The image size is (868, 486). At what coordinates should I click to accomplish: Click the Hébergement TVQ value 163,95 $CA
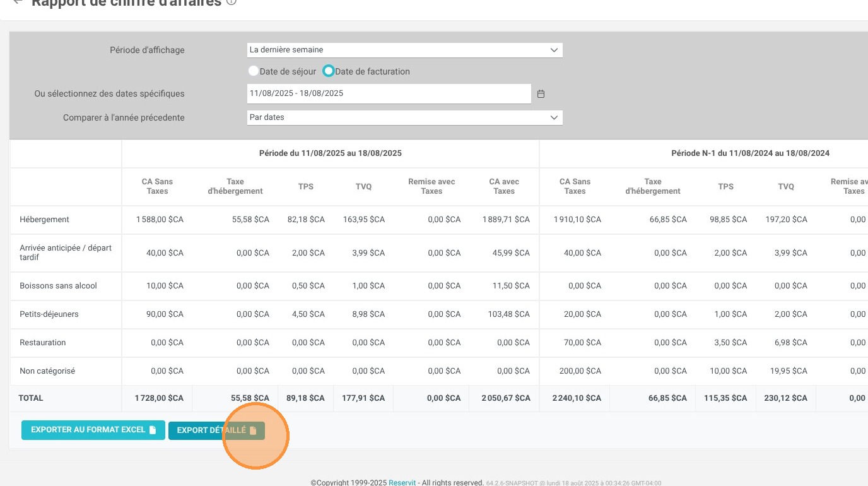364,220
